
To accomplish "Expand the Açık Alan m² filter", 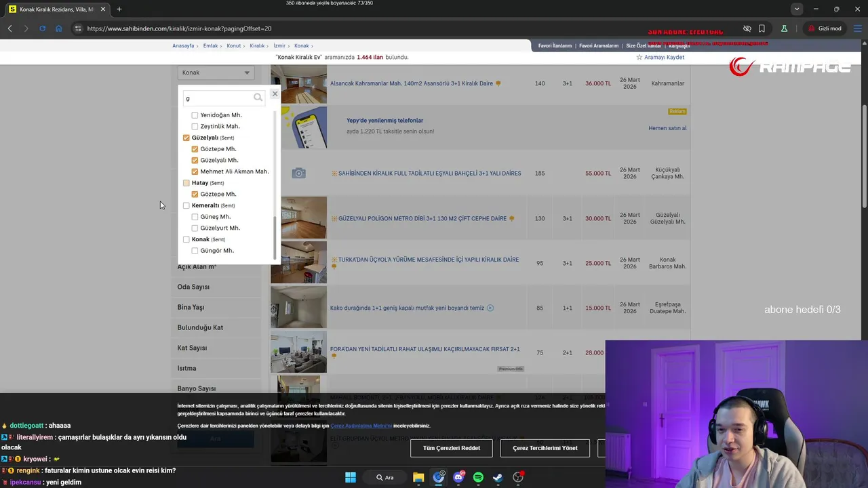I will click(x=197, y=267).
